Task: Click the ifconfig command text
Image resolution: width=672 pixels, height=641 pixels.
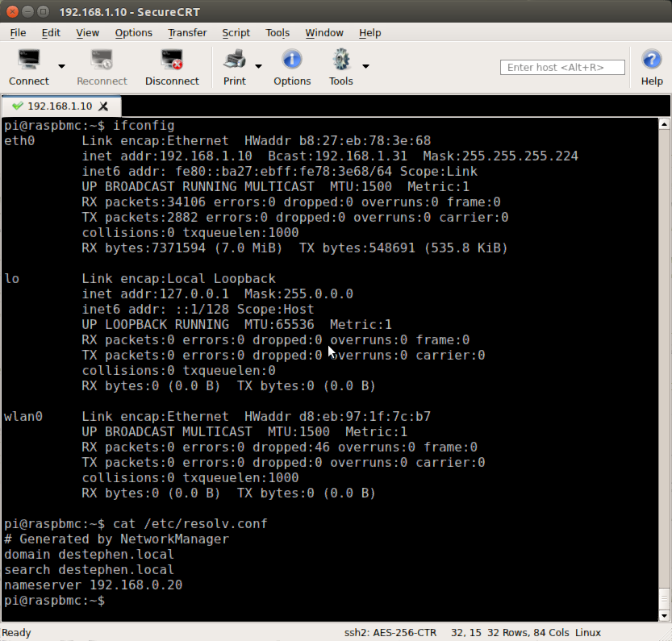Action: click(x=144, y=126)
